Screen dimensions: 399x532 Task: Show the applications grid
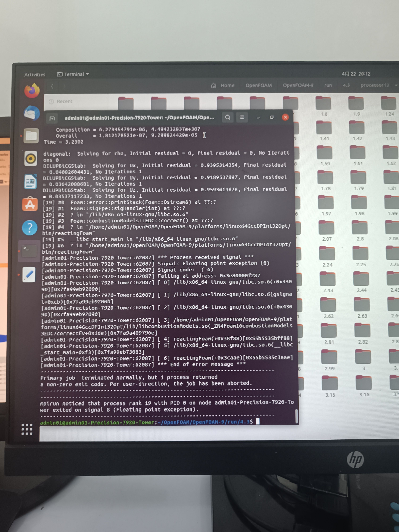click(x=27, y=429)
